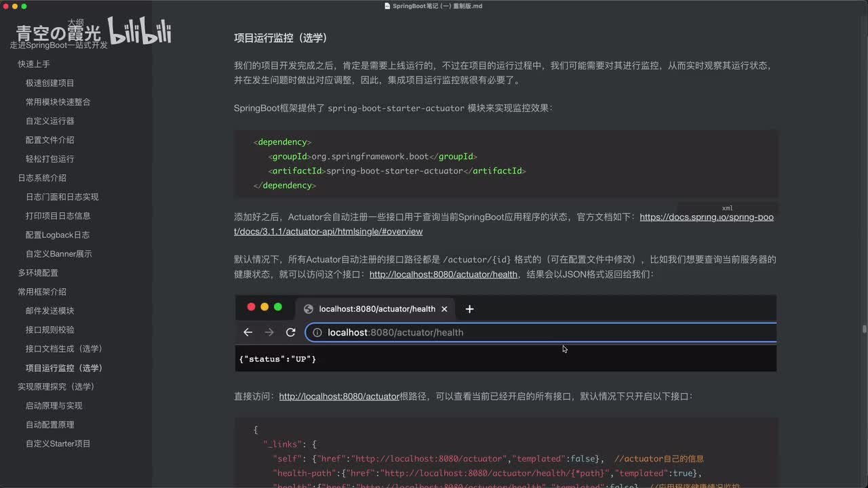Open 邮件发送模块 in the outline
The width and height of the screenshot is (868, 488).
point(50,310)
